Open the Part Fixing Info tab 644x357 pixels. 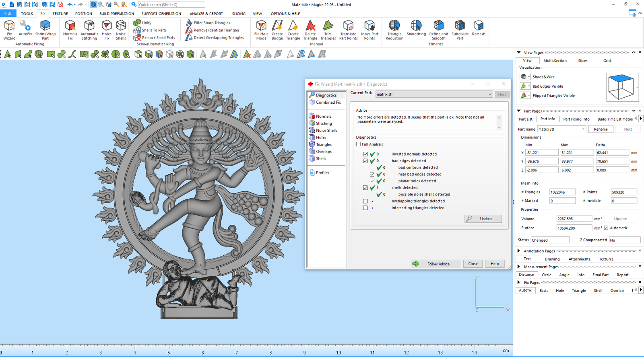tap(576, 119)
